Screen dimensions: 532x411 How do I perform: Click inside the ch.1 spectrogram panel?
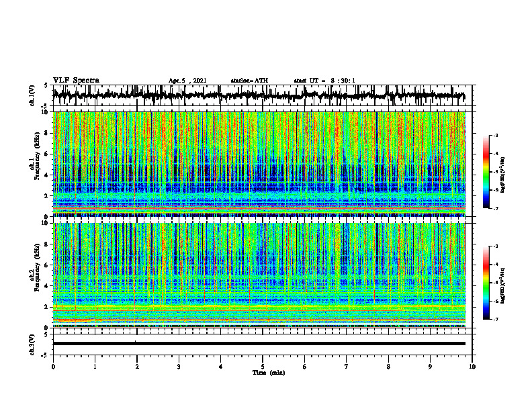(x=259, y=164)
